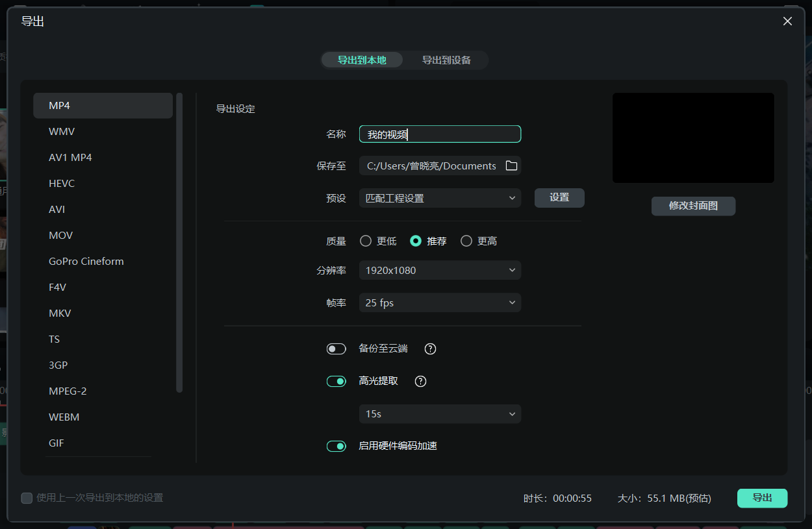812x529 pixels.
Task: Switch to the 导出到设备 tab
Action: tap(446, 60)
